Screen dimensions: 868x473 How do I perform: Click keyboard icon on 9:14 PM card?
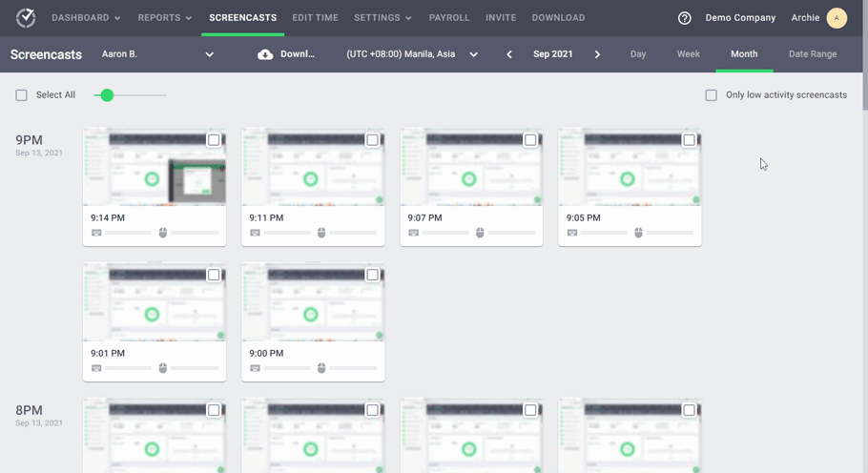click(96, 233)
